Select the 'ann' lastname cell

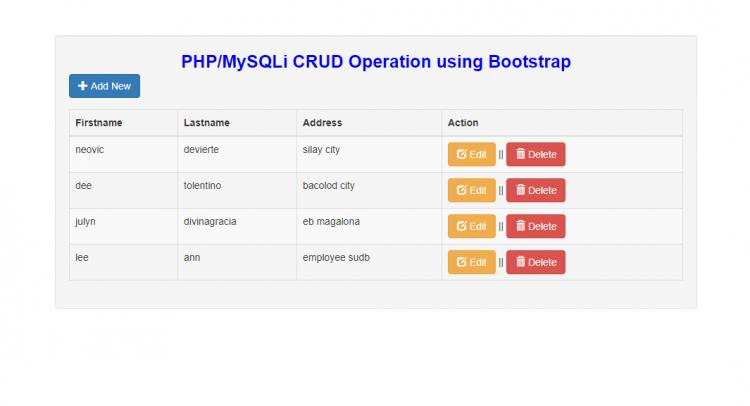[237, 262]
